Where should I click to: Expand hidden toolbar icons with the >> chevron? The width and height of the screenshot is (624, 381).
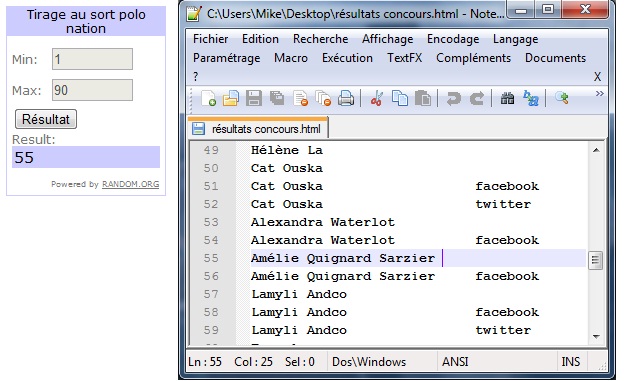coord(599,93)
